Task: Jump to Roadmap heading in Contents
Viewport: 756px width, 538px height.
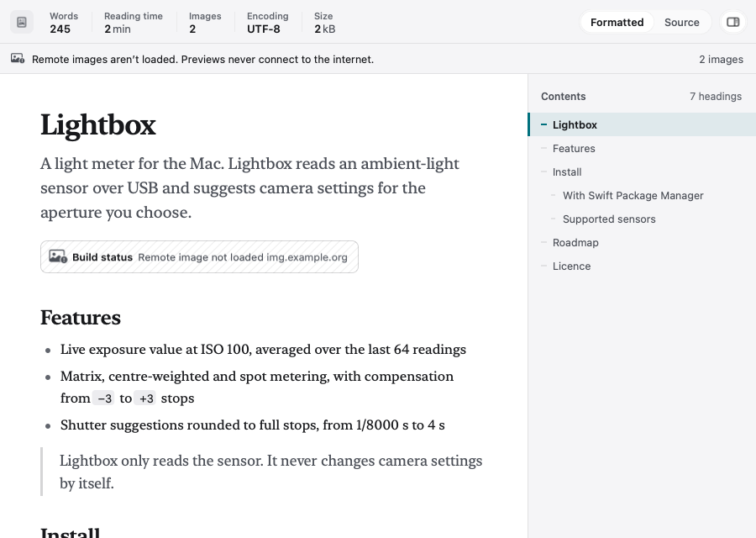Action: 643,243
